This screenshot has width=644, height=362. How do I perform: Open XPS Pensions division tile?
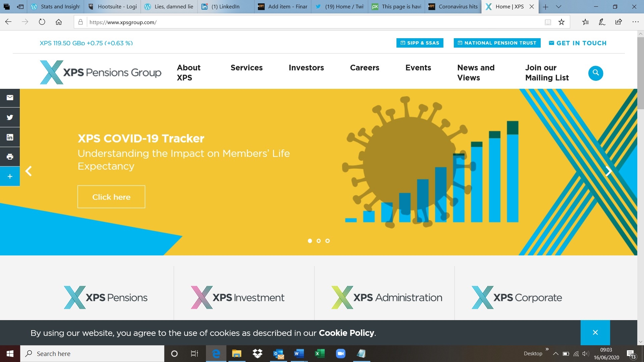(x=106, y=297)
